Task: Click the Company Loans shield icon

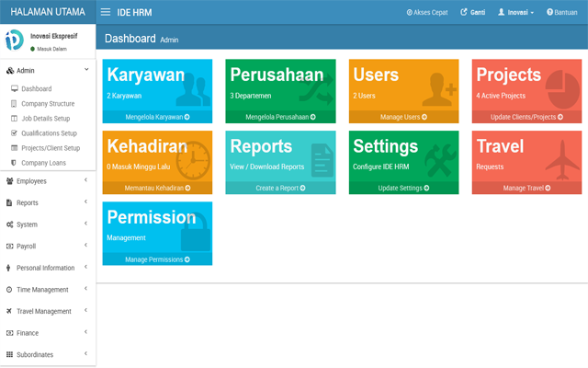Action: pyautogui.click(x=14, y=163)
